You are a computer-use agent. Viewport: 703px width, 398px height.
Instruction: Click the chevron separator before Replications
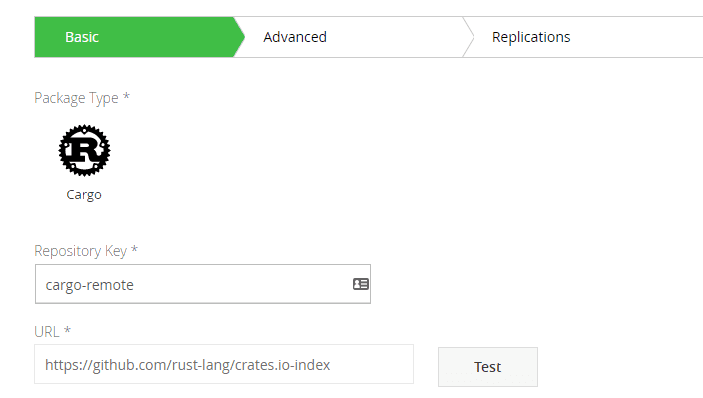click(468, 37)
